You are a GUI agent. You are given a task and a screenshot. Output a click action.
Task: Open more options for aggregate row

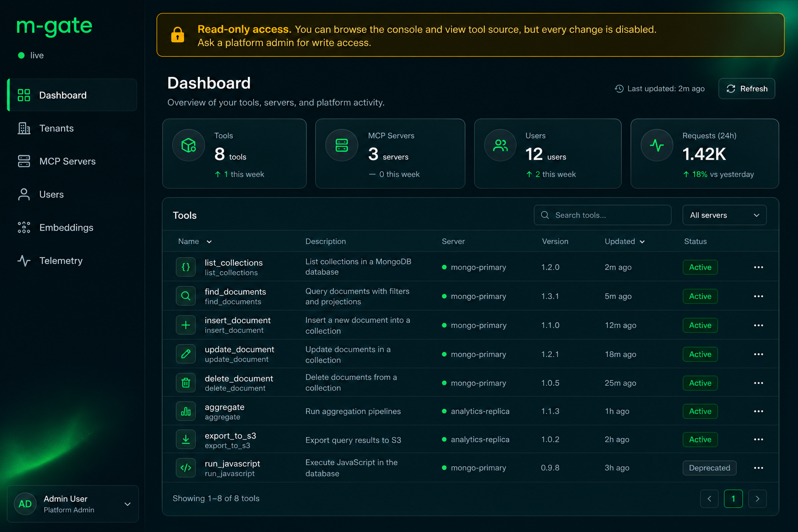point(759,411)
